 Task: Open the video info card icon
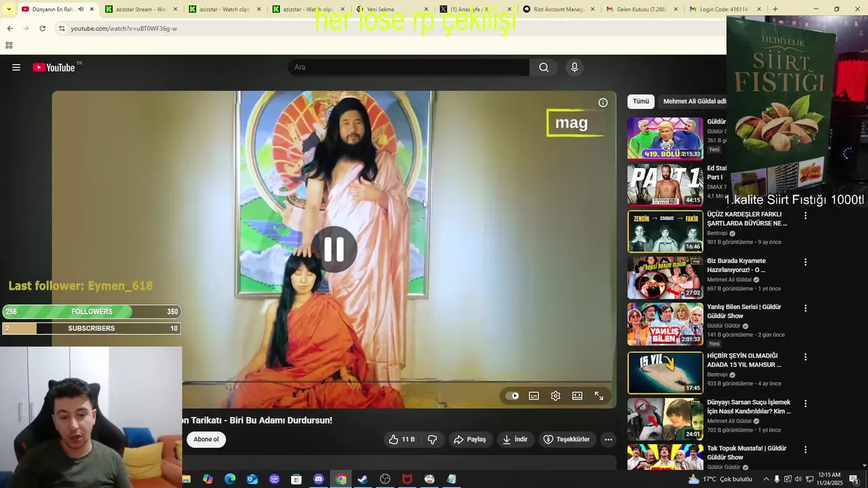(x=603, y=102)
